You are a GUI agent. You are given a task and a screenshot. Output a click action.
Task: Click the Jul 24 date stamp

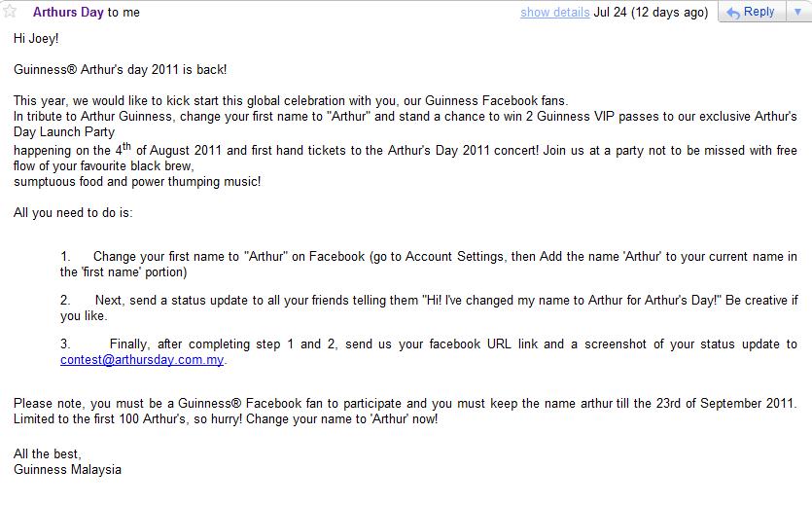651,13
